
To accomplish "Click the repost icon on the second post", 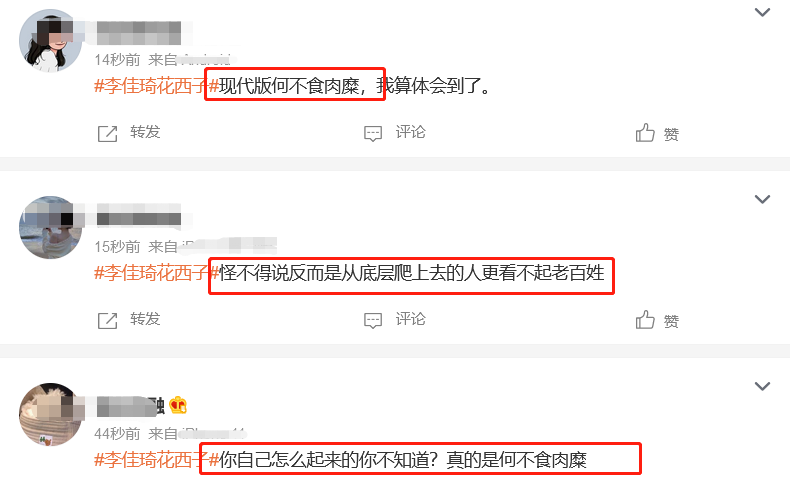I will coord(107,320).
